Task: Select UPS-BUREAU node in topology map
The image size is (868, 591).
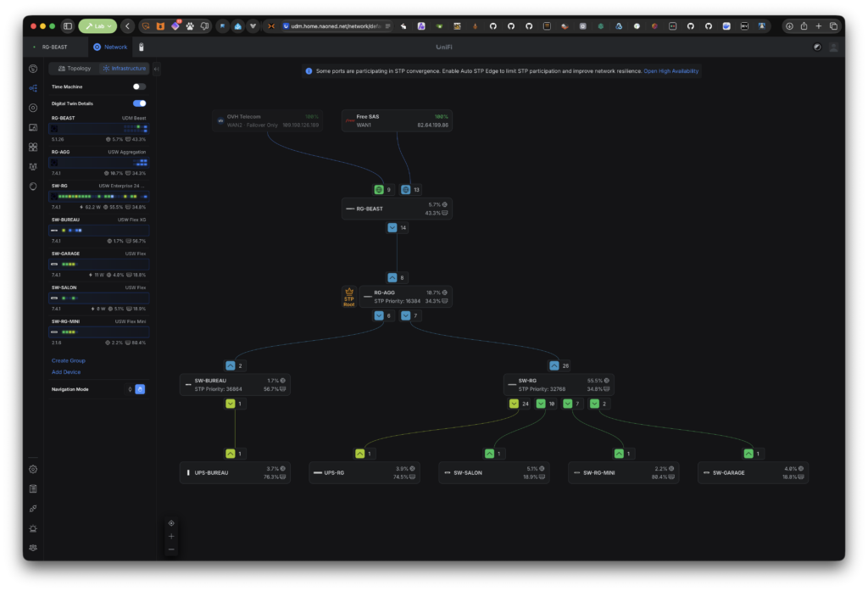Action: point(235,473)
